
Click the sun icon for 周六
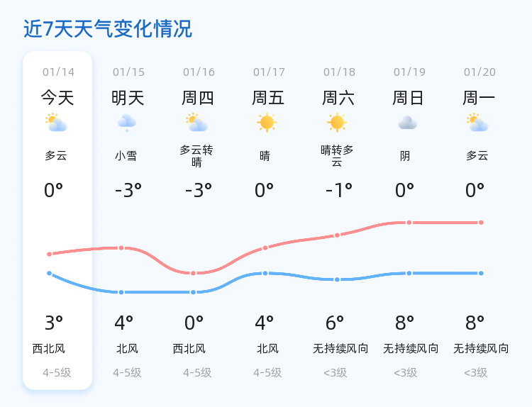pos(337,123)
